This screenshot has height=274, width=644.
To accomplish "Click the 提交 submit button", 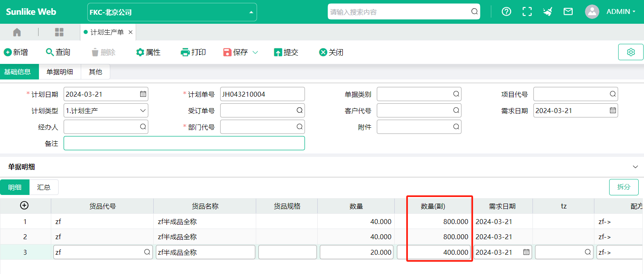I will tap(286, 52).
